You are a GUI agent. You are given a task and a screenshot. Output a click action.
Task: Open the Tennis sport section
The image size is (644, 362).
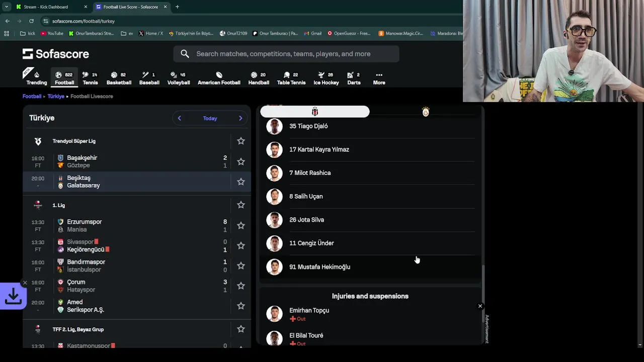90,78
